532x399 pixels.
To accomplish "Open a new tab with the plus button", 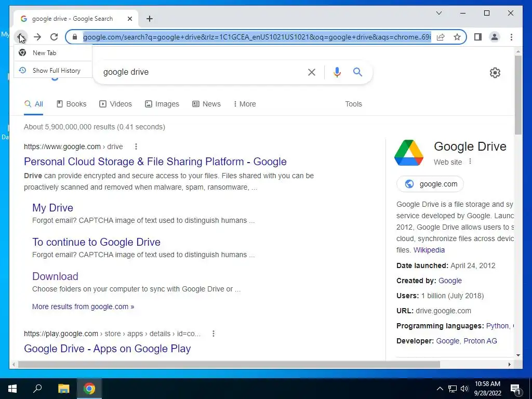I will 150,19.
